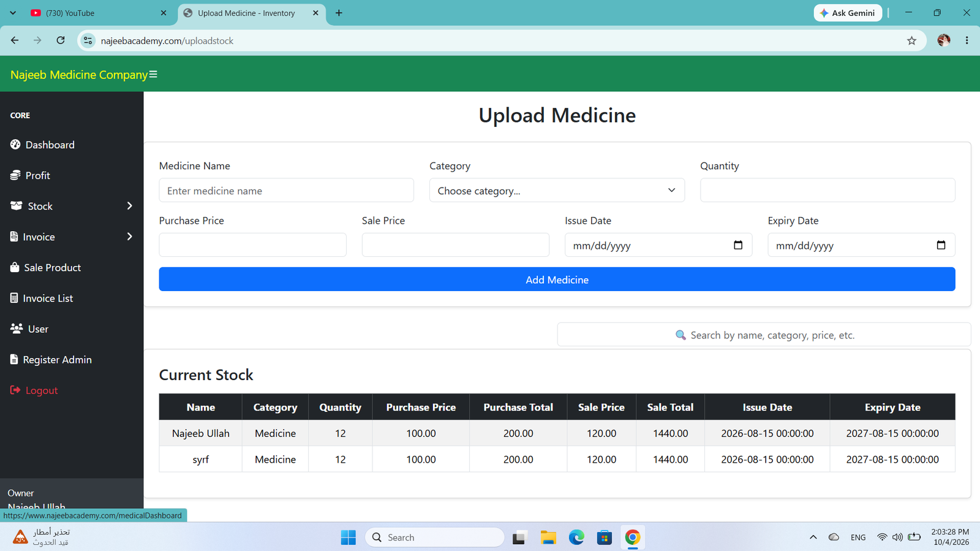The image size is (980, 551).
Task: Open Microsoft Store from the taskbar
Action: pyautogui.click(x=605, y=538)
